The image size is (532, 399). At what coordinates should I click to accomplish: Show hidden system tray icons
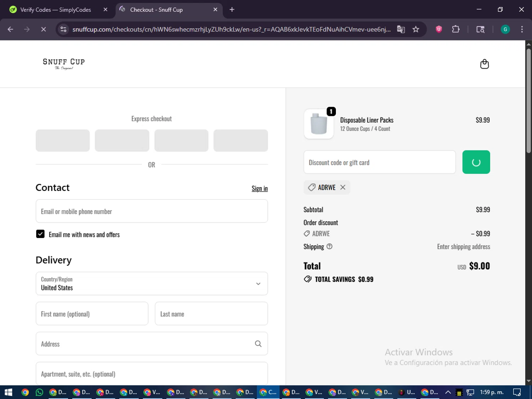(x=448, y=392)
